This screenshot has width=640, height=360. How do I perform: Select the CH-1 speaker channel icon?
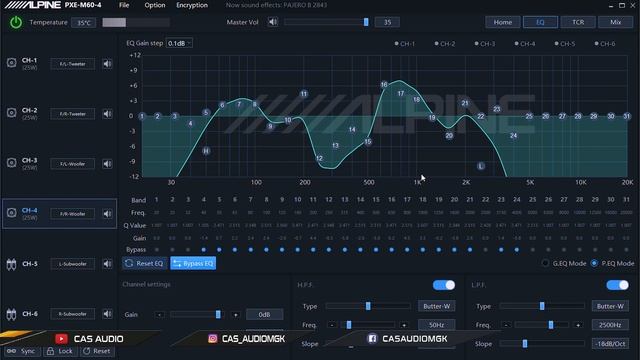coord(11,62)
